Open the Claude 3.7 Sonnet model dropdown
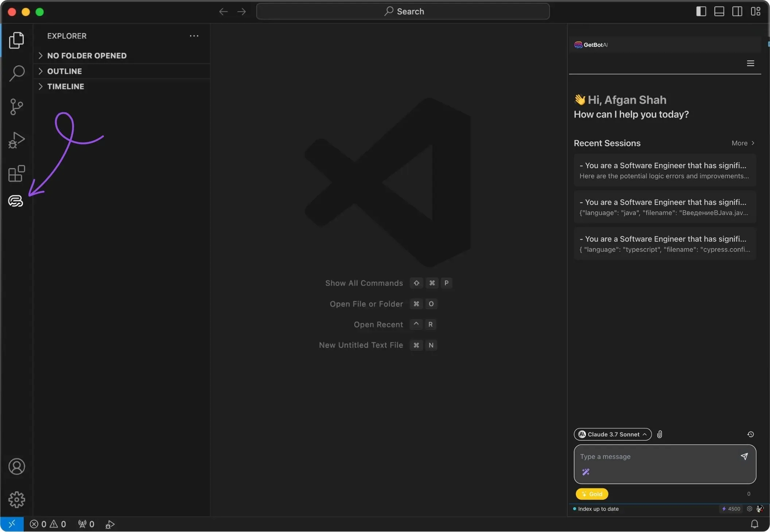770x532 pixels. pos(612,434)
